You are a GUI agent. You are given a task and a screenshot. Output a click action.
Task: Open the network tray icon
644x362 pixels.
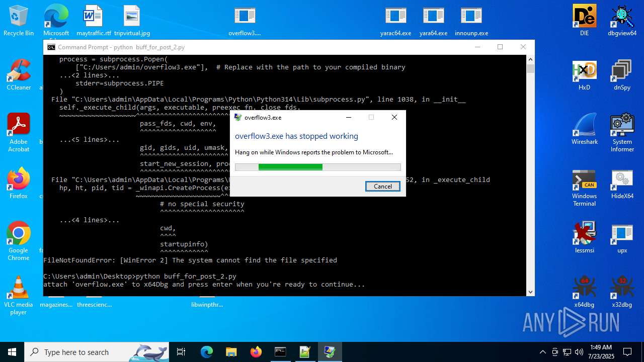[x=567, y=352]
